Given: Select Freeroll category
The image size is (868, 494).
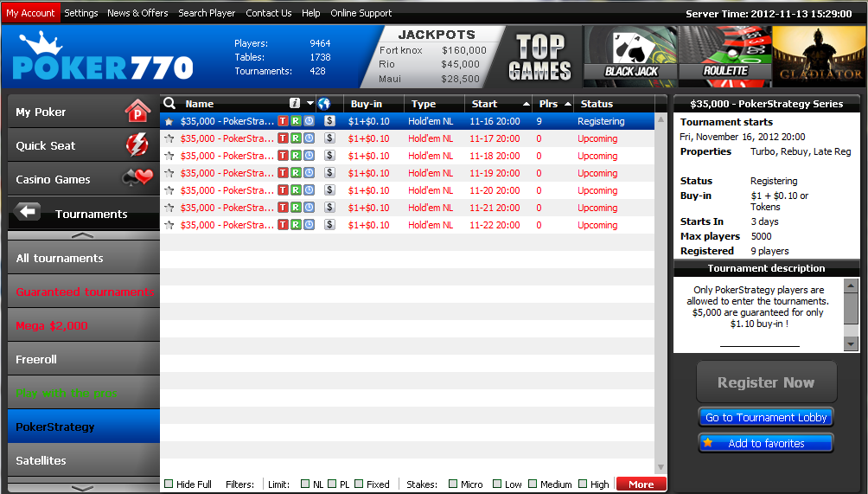Looking at the screenshot, I should [84, 359].
